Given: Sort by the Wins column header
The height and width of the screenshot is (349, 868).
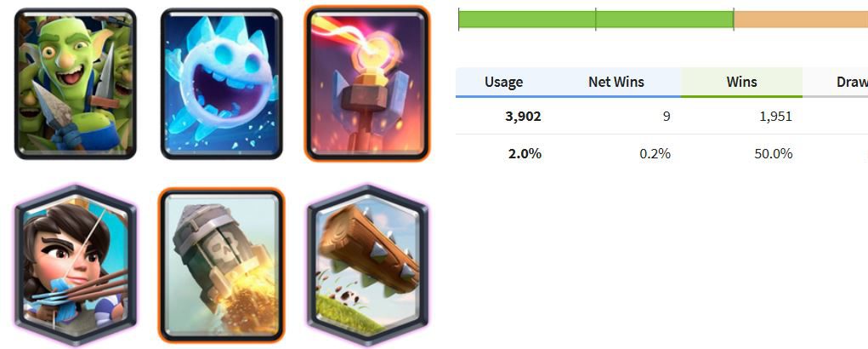Looking at the screenshot, I should pos(742,83).
